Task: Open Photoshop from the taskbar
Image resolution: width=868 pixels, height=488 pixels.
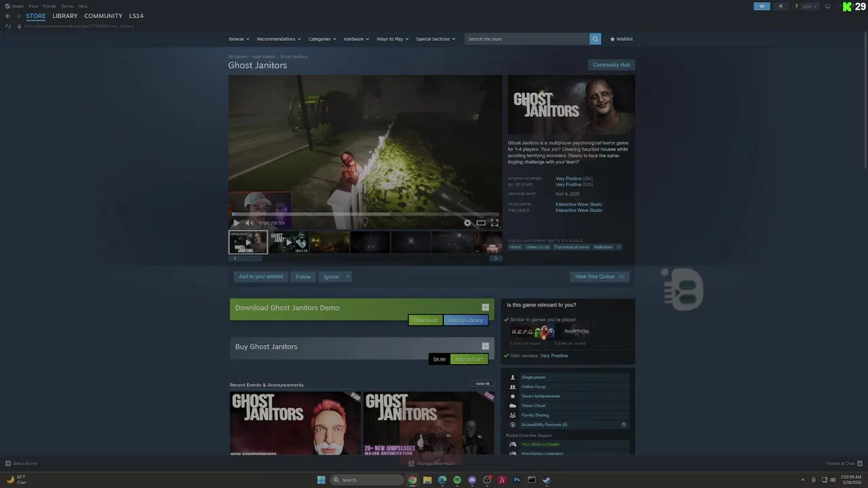Action: (517, 480)
